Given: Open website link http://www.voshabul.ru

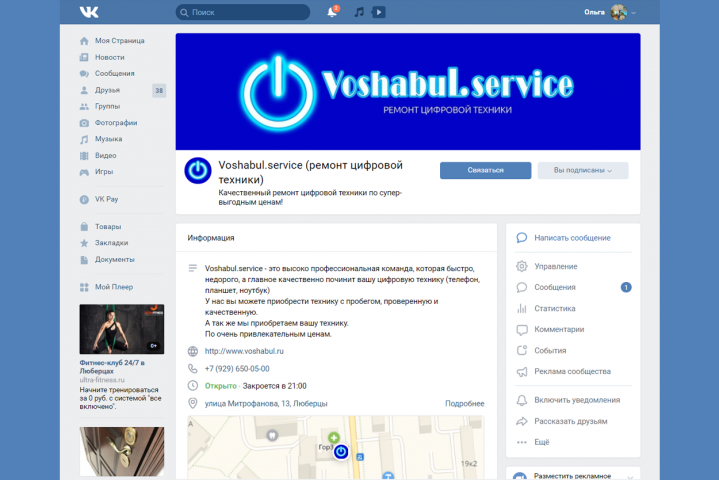Looking at the screenshot, I should point(244,351).
